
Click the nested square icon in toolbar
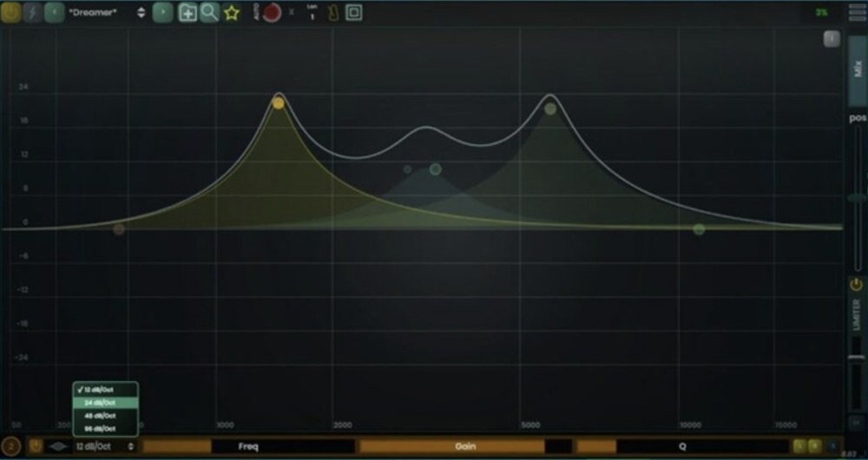[354, 12]
